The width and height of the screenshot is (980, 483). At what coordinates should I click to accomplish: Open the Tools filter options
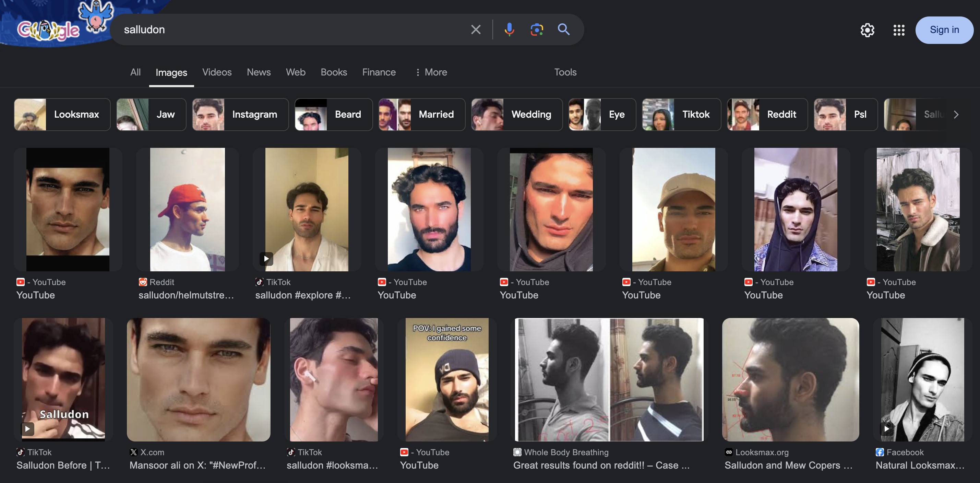tap(565, 72)
